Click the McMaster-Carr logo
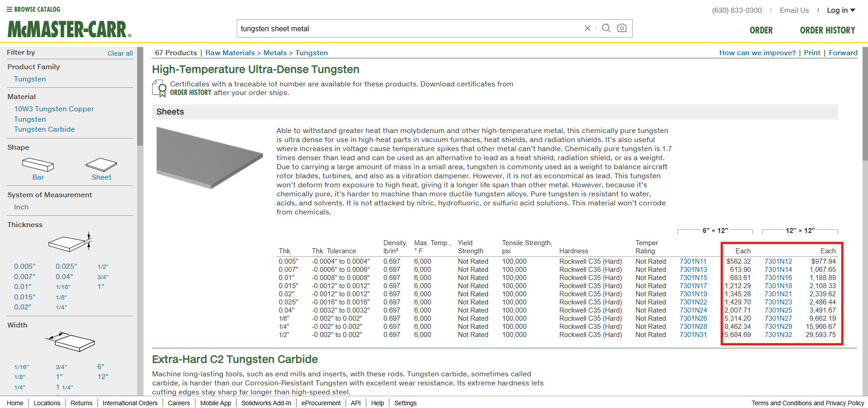This screenshot has height=408, width=868. 70,29
